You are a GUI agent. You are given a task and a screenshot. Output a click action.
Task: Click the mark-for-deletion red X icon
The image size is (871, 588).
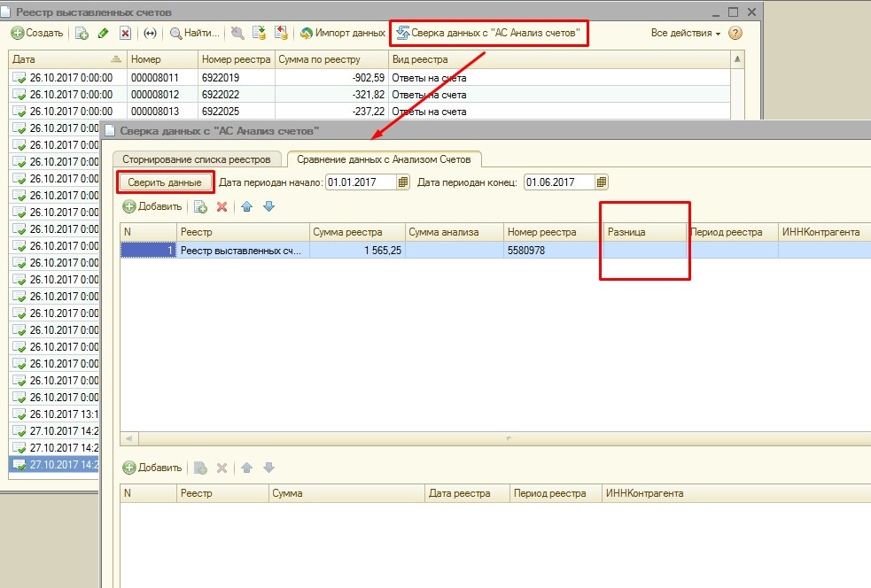pos(125,33)
